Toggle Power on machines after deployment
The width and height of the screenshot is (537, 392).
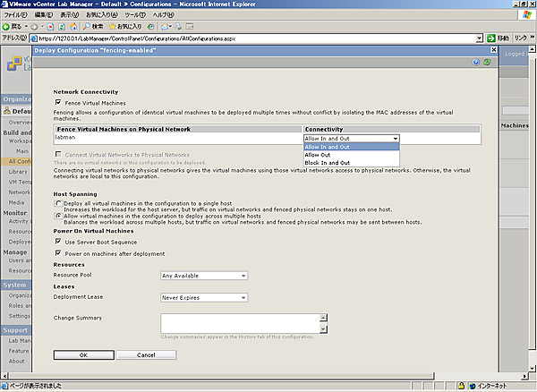click(58, 253)
